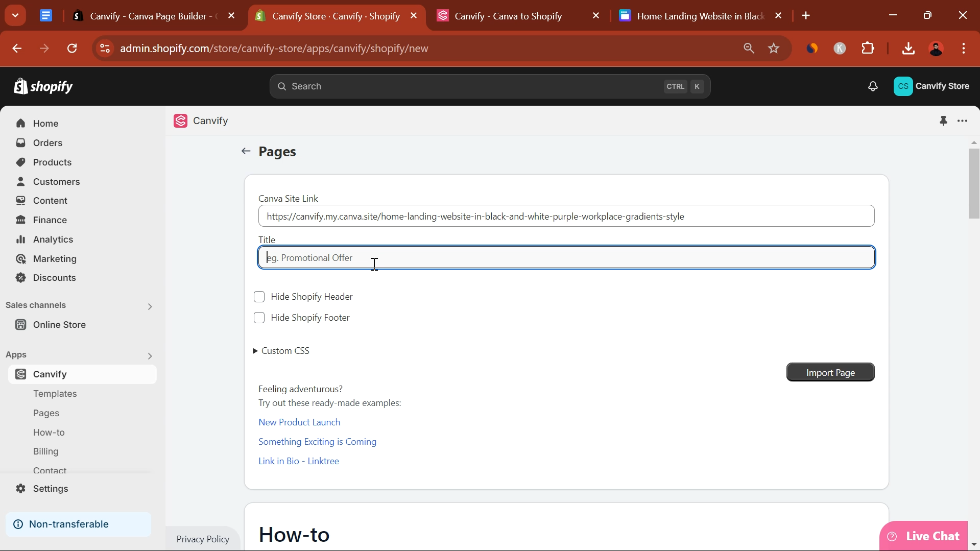
Task: Open the tab search dropdown
Action: click(x=15, y=16)
